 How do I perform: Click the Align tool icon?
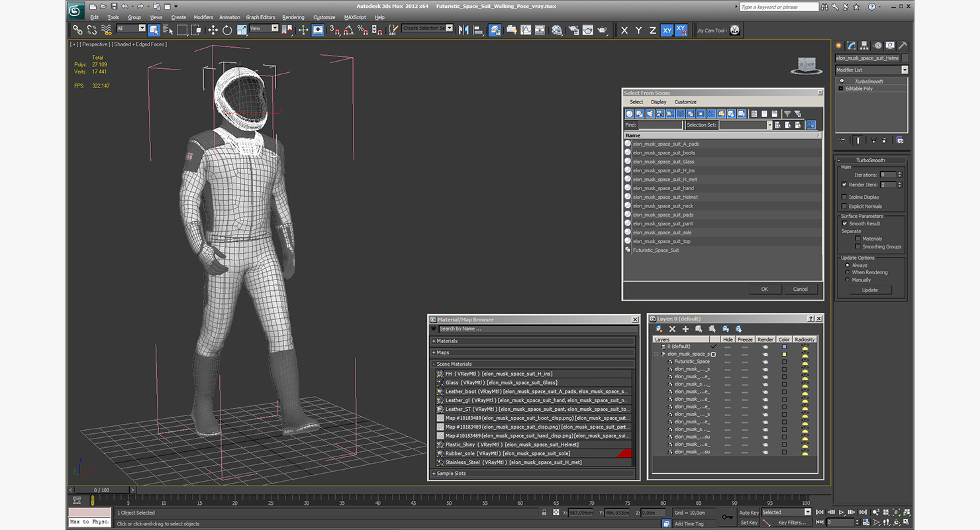[x=478, y=30]
